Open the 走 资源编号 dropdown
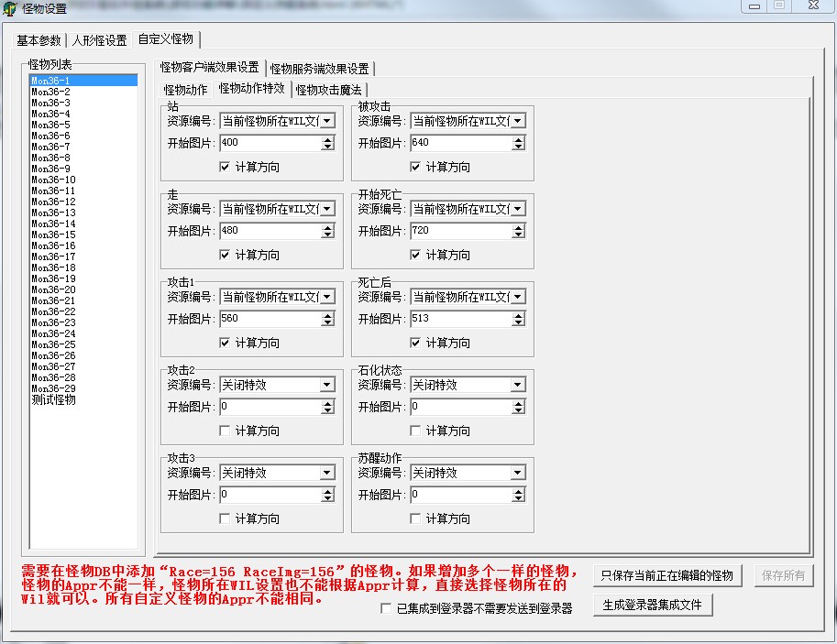837x644 pixels. [x=327, y=209]
